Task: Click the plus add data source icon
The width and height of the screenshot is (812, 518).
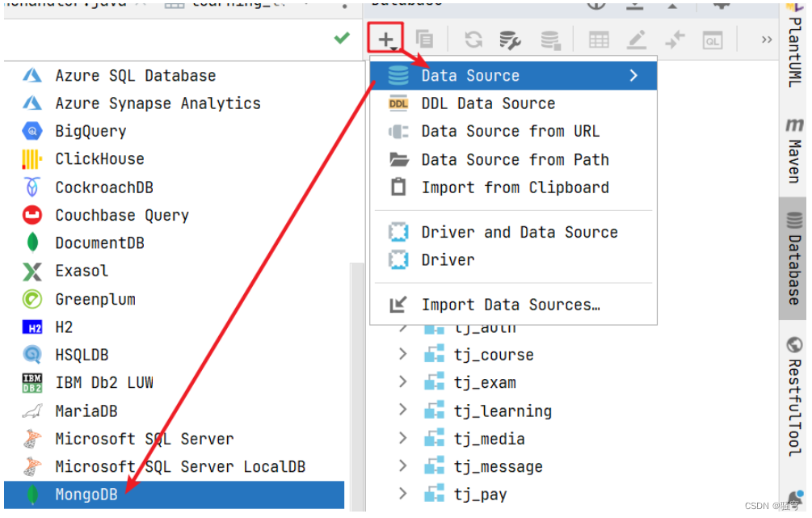Action: point(386,39)
